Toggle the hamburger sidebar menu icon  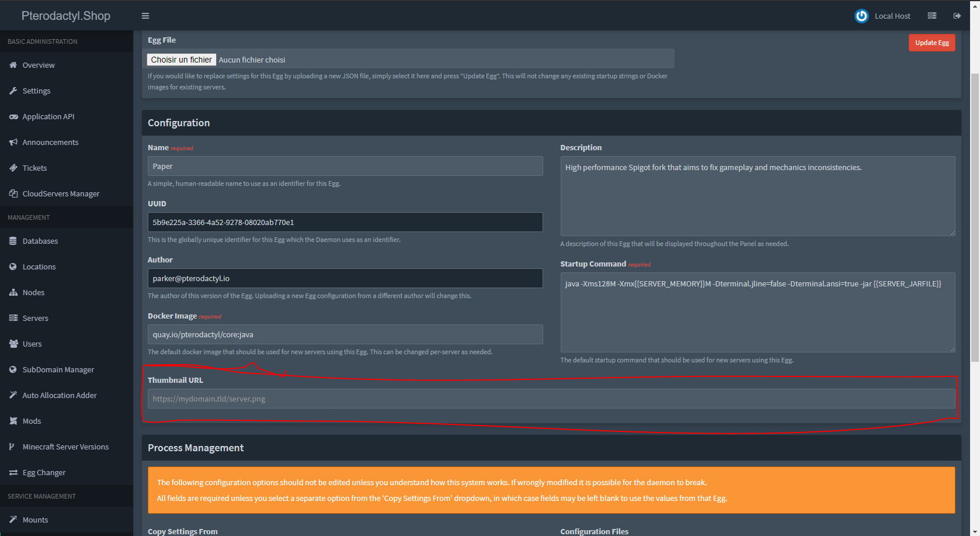click(145, 16)
